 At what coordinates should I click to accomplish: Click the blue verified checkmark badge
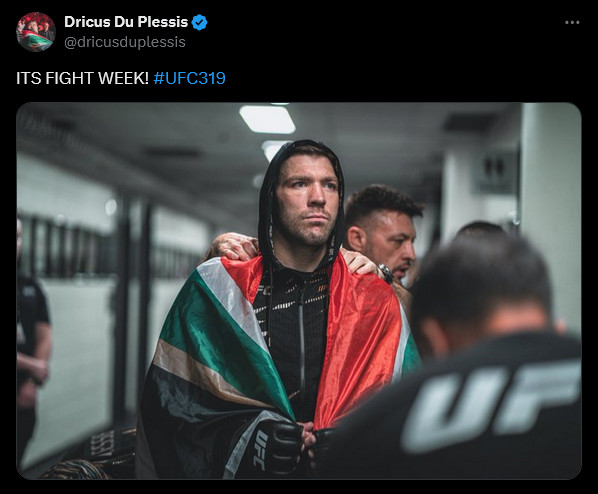199,22
